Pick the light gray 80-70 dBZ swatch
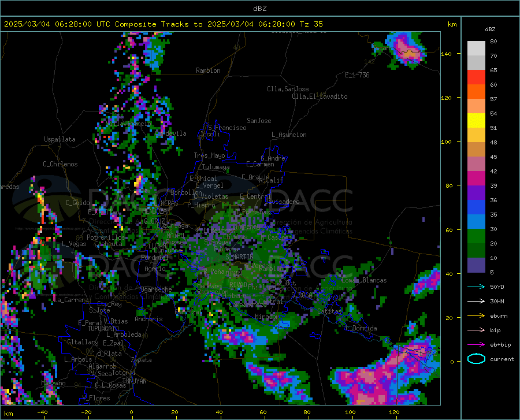 tap(476, 49)
